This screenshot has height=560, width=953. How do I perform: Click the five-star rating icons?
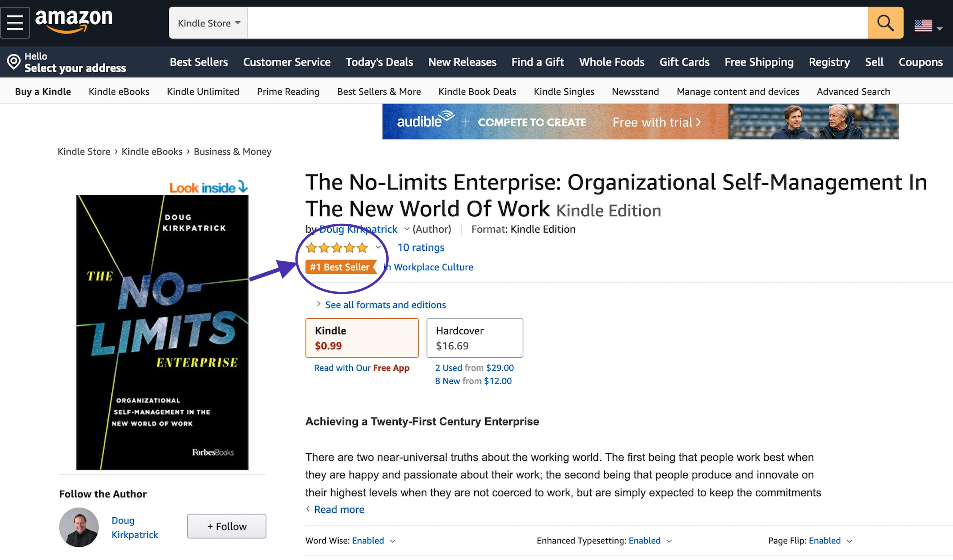(336, 248)
